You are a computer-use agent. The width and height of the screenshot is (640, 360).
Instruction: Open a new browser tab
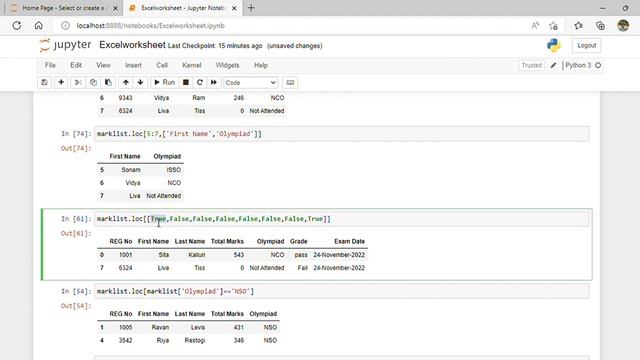(251, 8)
